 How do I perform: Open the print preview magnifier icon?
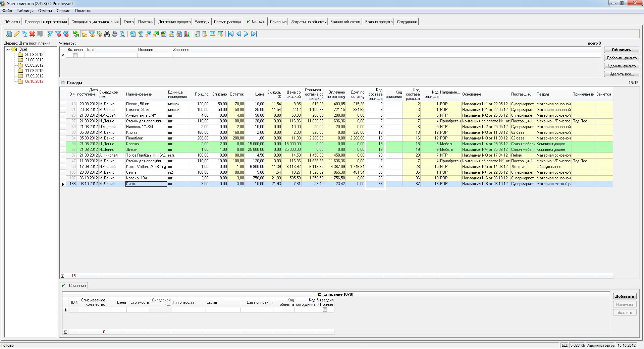[122, 34]
